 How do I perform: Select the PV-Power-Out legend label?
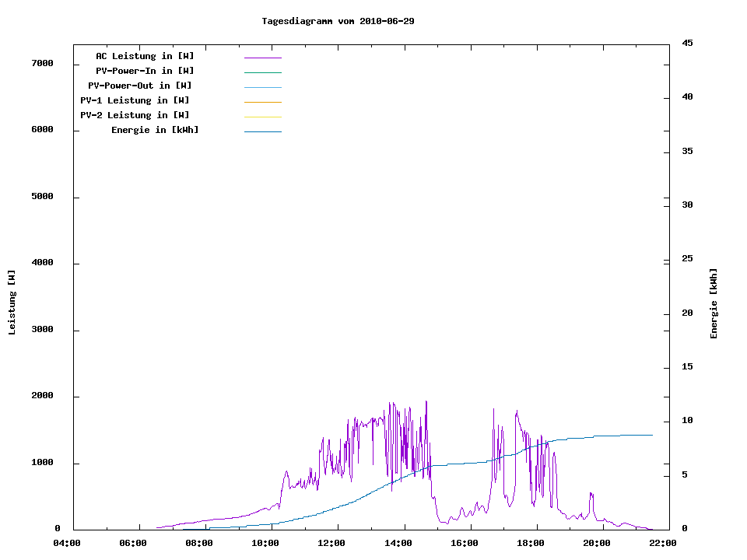tap(140, 86)
